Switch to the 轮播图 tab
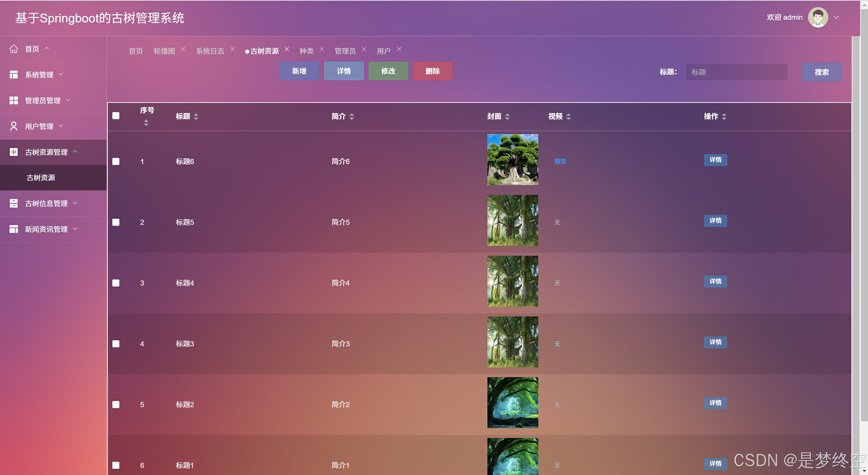This screenshot has height=475, width=868. (x=165, y=51)
